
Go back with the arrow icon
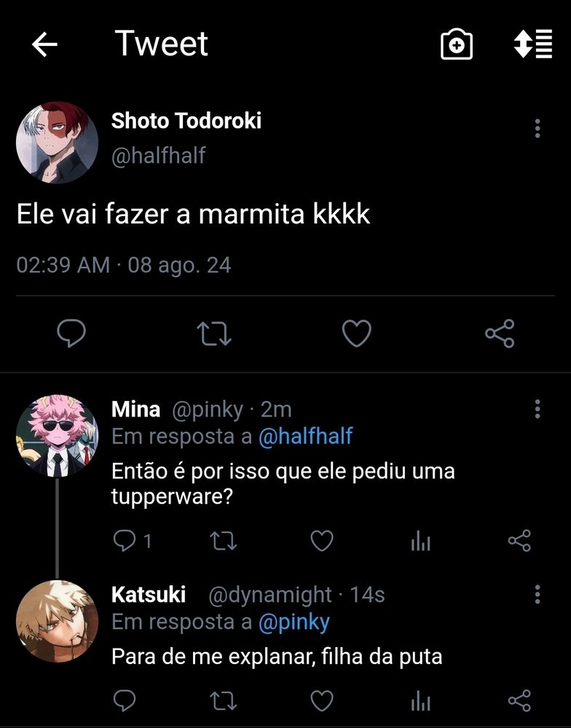tap(44, 44)
